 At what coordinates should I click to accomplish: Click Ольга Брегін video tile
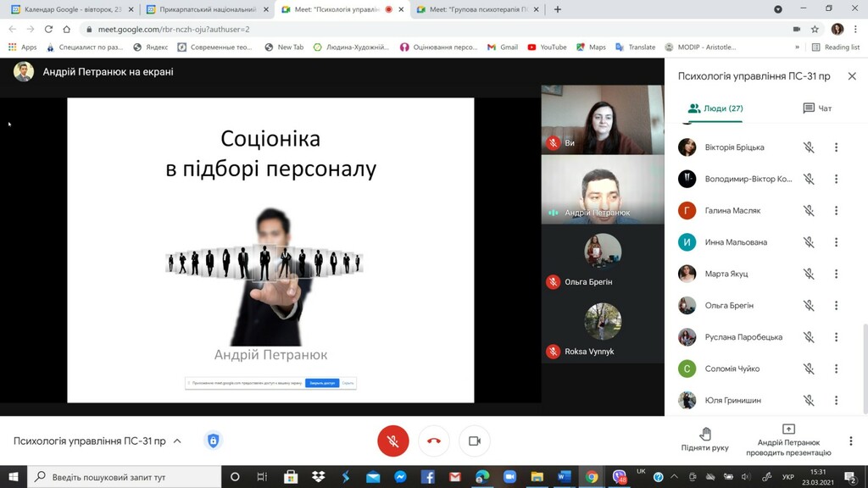pos(602,260)
